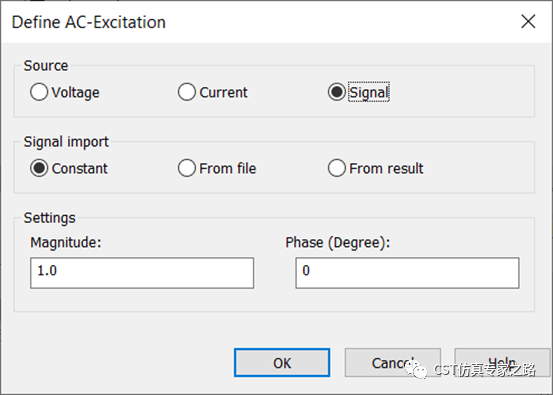Click the Signal label text
The height and width of the screenshot is (395, 553).
tap(369, 92)
